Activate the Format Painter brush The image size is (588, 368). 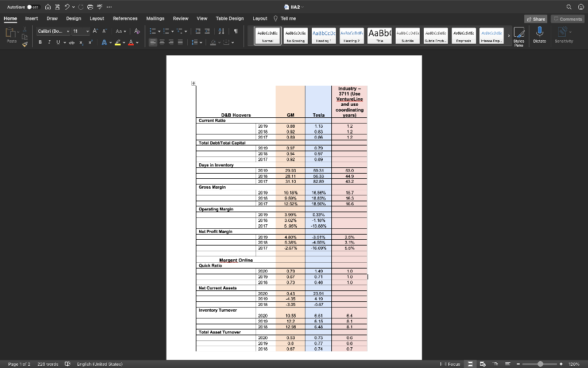click(x=25, y=44)
